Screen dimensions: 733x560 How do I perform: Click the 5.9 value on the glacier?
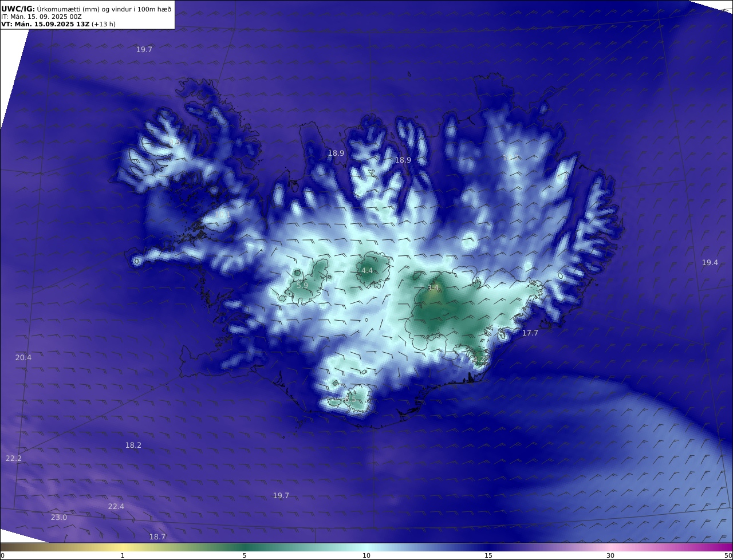pyautogui.click(x=302, y=285)
